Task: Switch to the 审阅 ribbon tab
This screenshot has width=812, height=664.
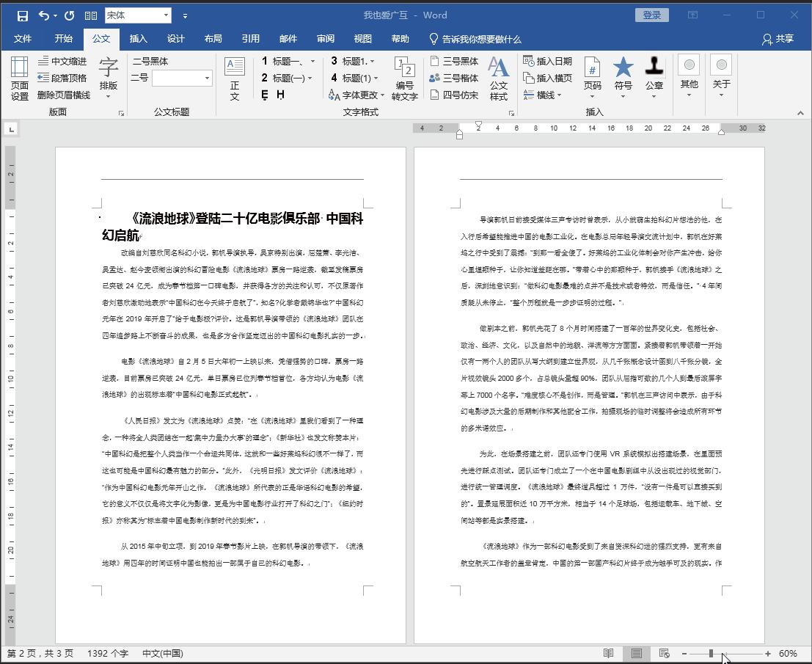Action: click(325, 39)
